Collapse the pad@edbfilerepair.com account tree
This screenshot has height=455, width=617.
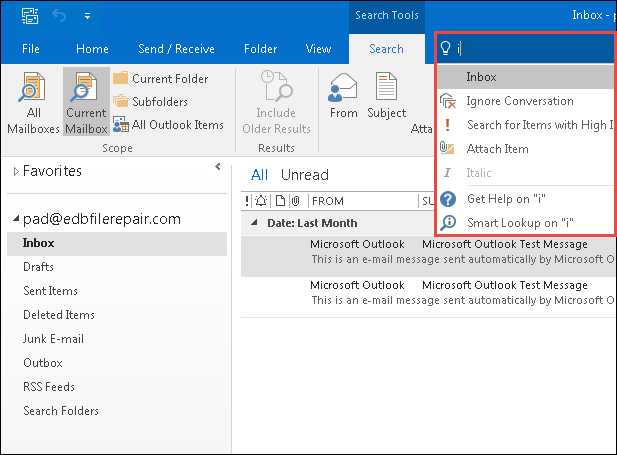(16, 218)
